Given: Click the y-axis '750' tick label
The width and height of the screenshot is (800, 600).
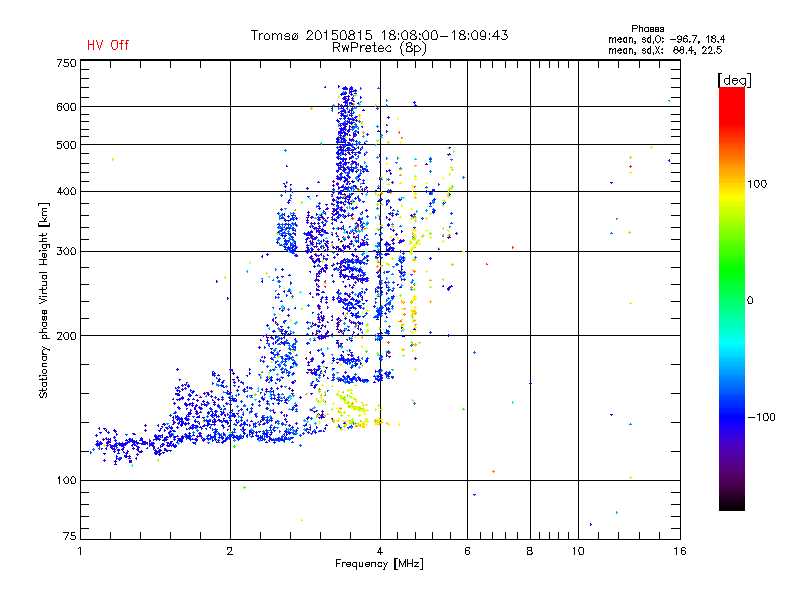Looking at the screenshot, I should point(66,63).
